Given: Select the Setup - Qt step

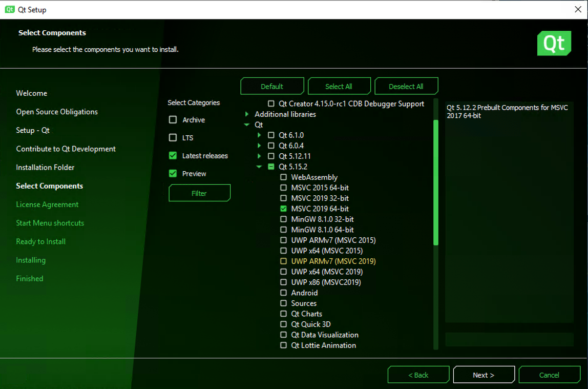Looking at the screenshot, I should point(33,130).
